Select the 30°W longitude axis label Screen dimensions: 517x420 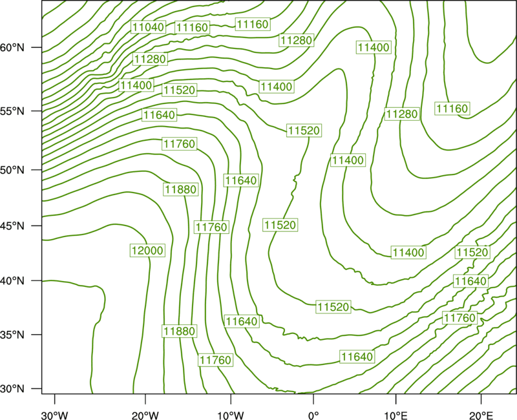pos(54,415)
